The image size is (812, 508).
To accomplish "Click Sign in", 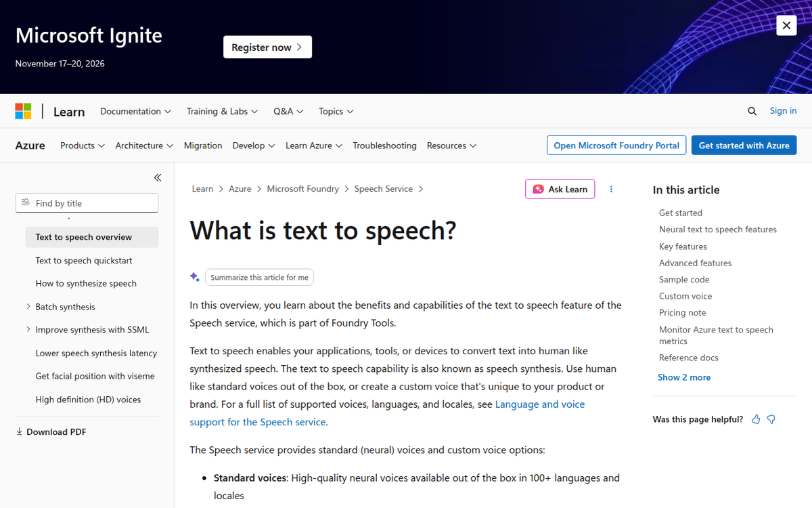I will tap(783, 111).
